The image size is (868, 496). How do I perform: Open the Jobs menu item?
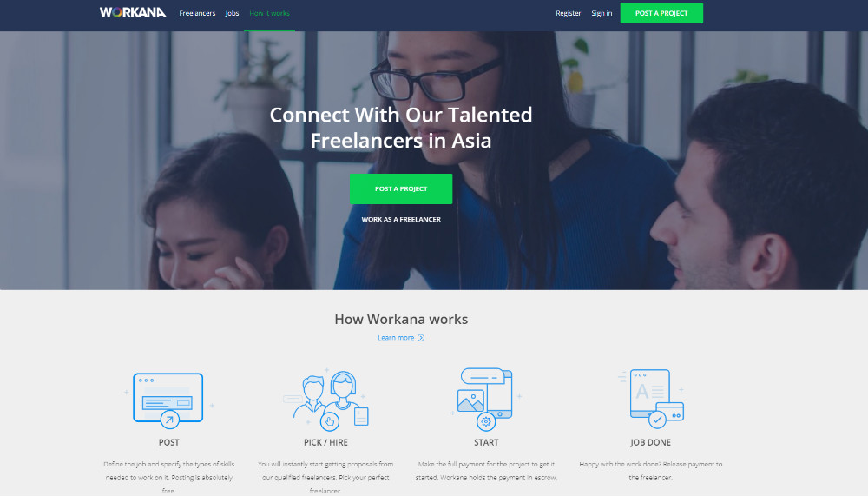[232, 13]
